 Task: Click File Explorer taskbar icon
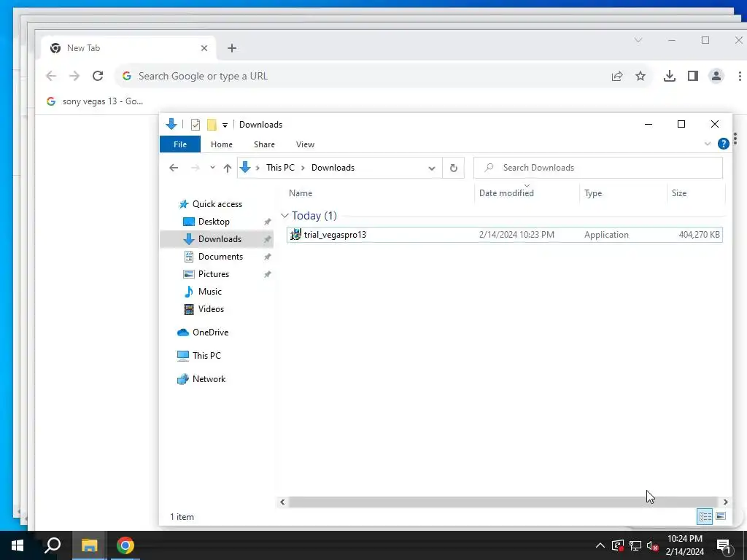coord(89,545)
